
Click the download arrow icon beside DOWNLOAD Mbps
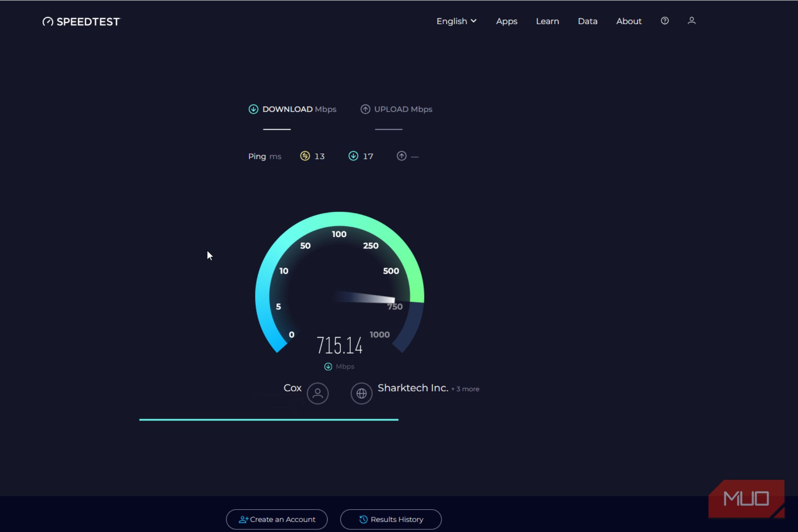253,109
